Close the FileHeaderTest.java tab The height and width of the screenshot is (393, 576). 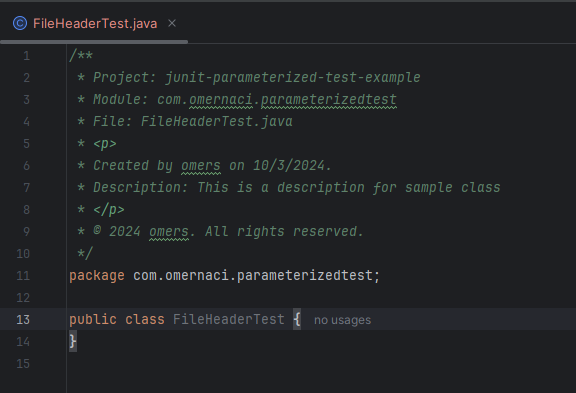pos(172,24)
